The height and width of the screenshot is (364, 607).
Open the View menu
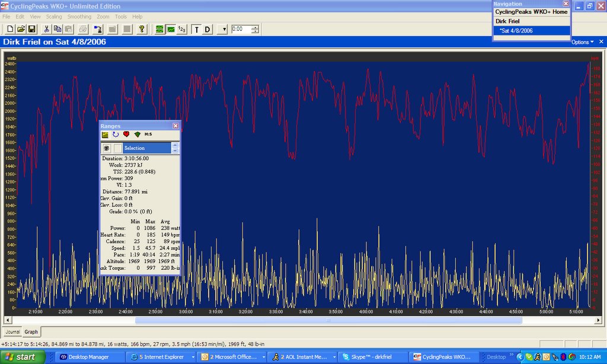pos(35,17)
